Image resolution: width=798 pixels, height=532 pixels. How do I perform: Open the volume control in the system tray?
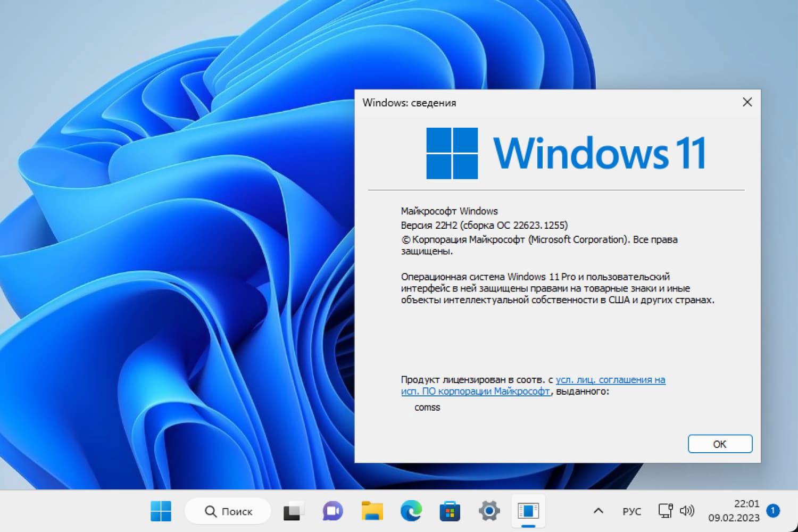click(688, 511)
